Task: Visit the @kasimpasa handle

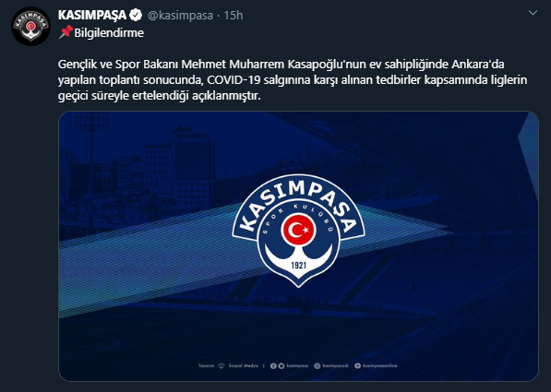Action: (180, 16)
